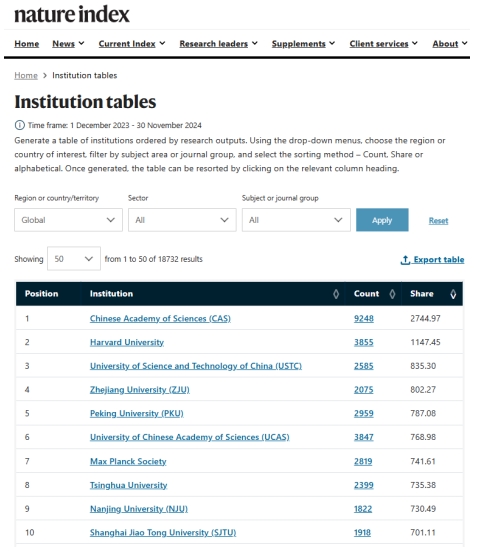The height and width of the screenshot is (553, 490).
Task: Expand the Research leaders menu
Action: click(x=218, y=44)
